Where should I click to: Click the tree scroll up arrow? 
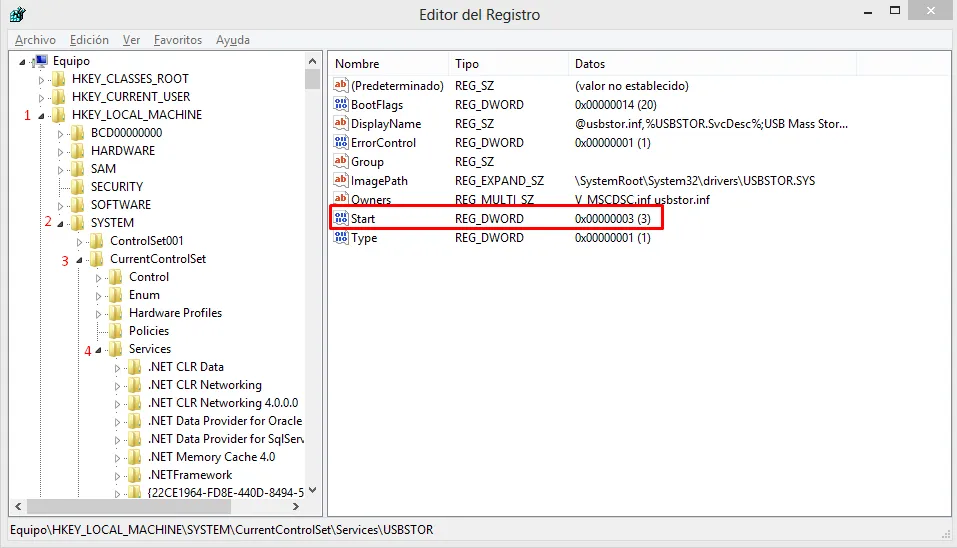312,60
